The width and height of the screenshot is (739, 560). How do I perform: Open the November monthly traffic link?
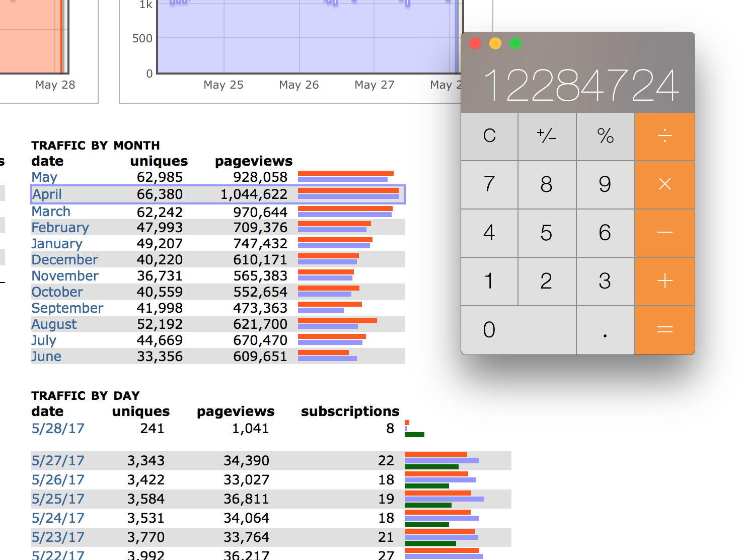point(65,276)
